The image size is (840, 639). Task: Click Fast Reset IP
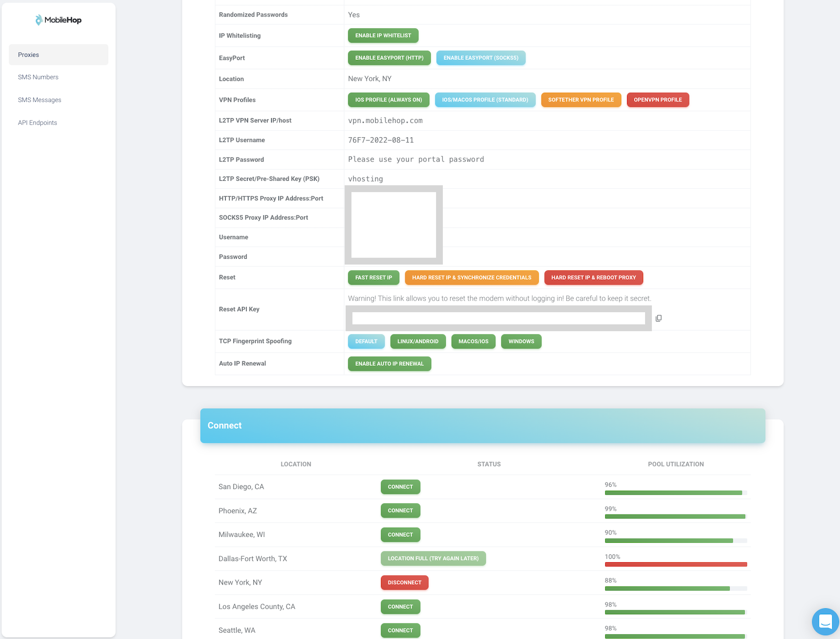pyautogui.click(x=373, y=278)
